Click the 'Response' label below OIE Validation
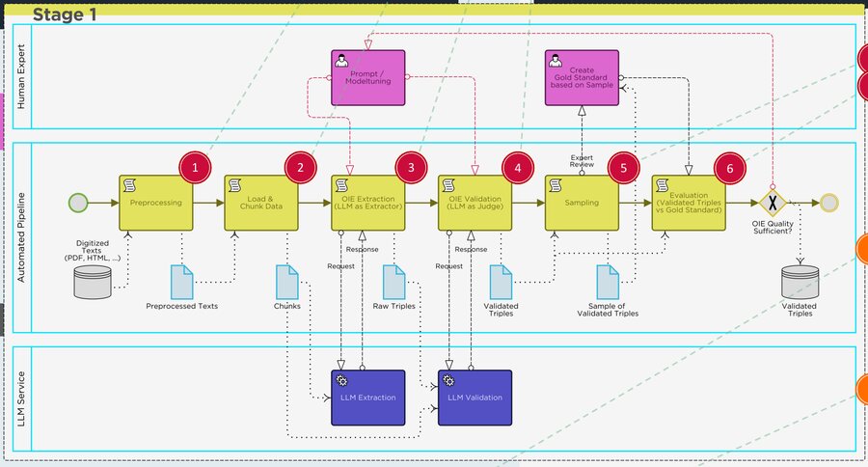Viewport: 868px width, 467px height. pos(471,249)
